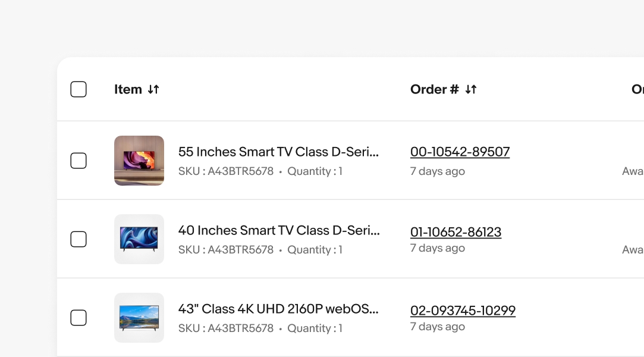Open order 01-10652-86123
The image size is (644, 357).
click(455, 232)
